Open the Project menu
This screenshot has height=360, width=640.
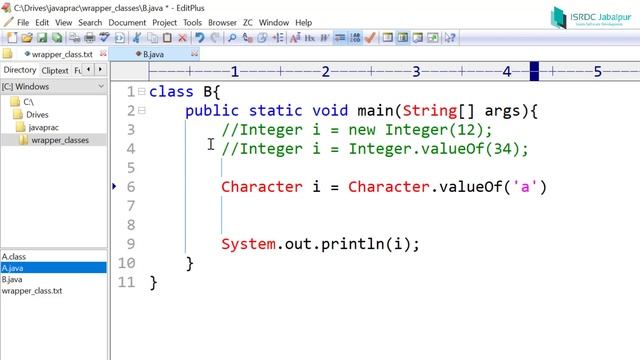tap(164, 22)
